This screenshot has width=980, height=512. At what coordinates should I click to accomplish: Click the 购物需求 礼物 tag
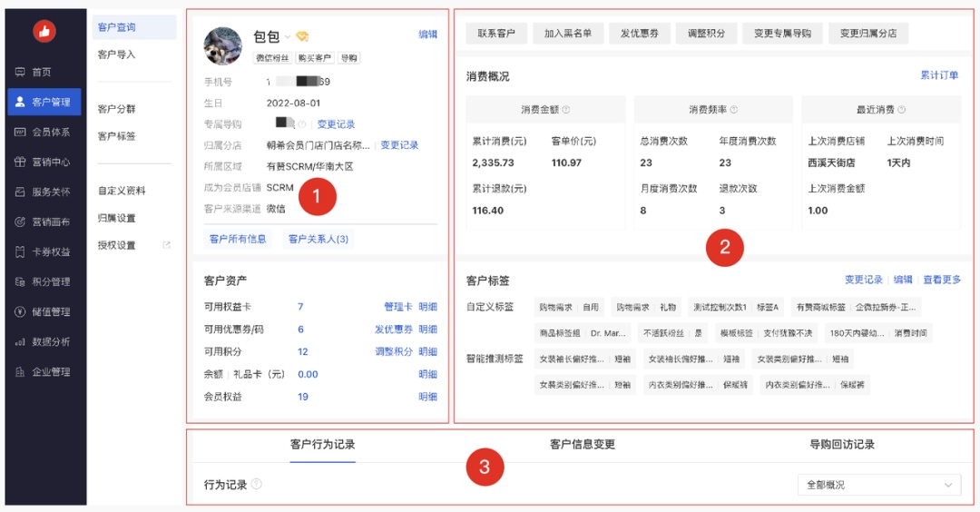(646, 307)
